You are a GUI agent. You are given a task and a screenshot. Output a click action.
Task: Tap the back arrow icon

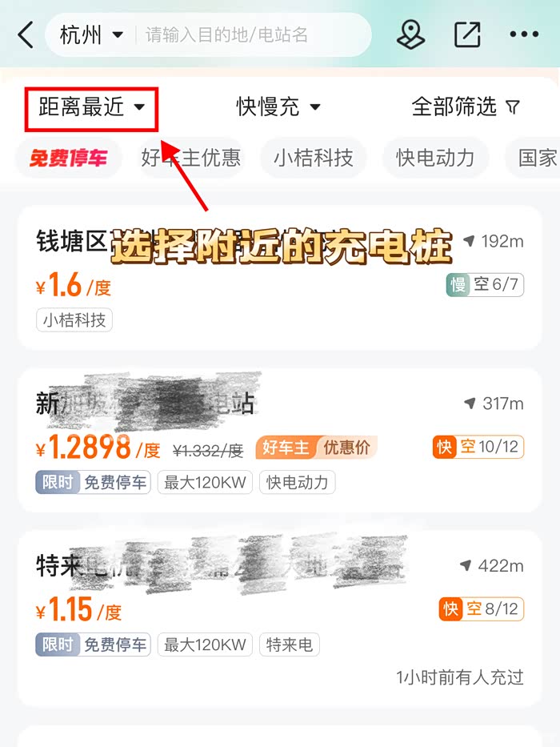pos(26,34)
